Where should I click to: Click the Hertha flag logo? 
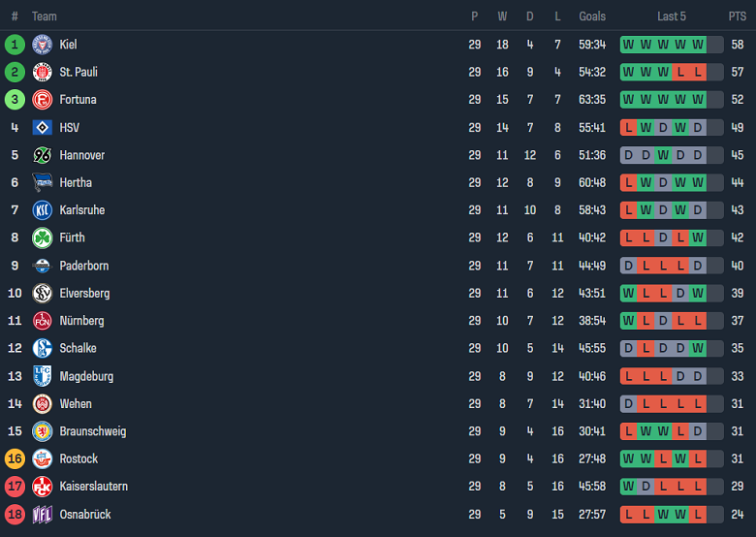click(42, 182)
